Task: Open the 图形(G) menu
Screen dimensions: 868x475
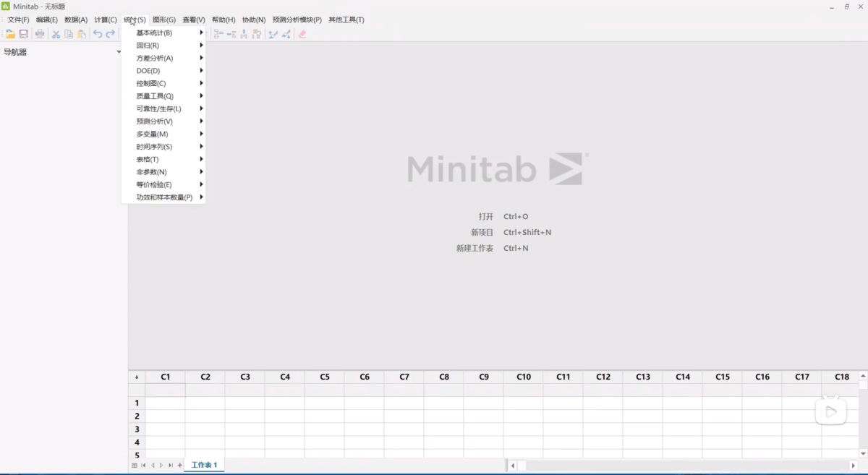Action: point(164,20)
